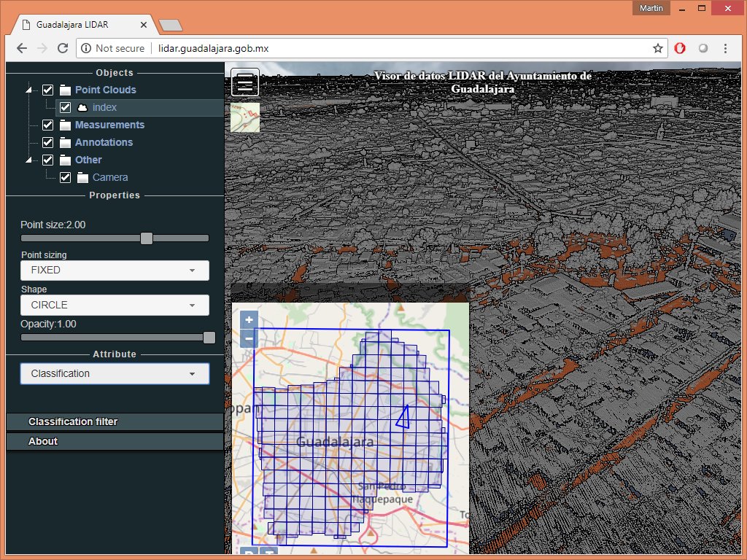This screenshot has height=560, width=747.
Task: Select the index point cloud item
Action: click(x=104, y=107)
